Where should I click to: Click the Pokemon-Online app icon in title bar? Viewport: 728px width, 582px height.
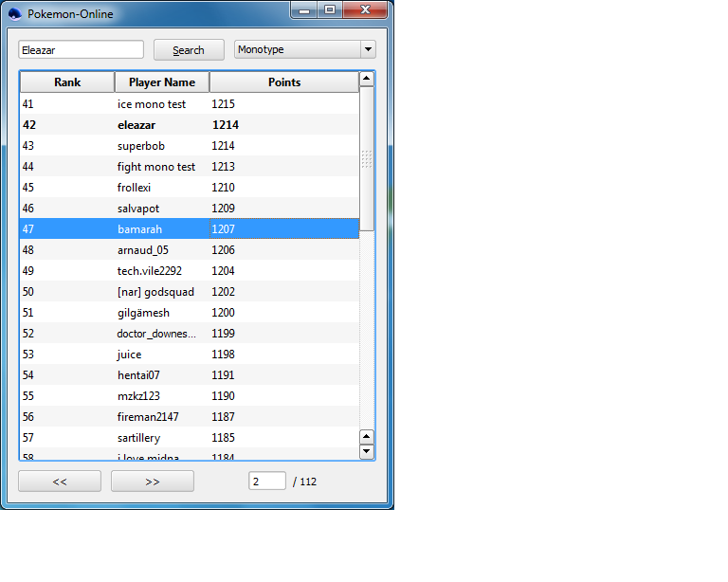(15, 14)
